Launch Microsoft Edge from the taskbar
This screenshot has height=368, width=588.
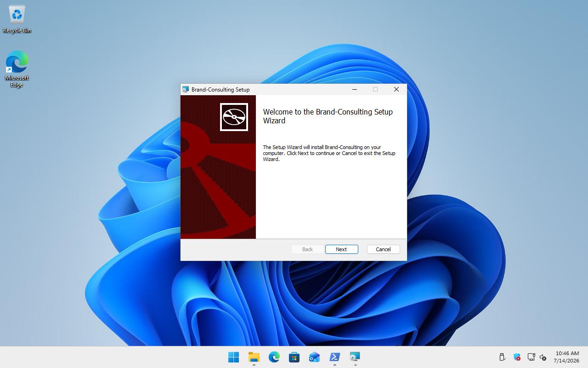click(274, 357)
